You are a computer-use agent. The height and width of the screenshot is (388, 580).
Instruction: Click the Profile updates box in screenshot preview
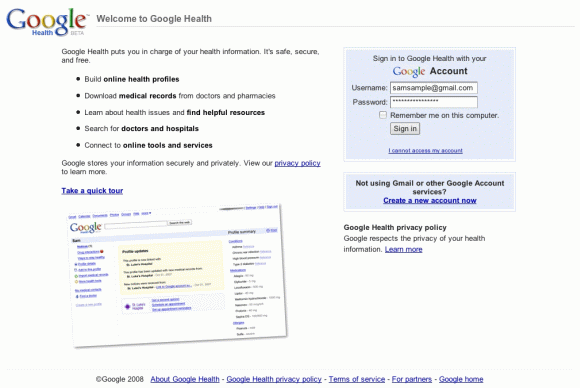(x=171, y=267)
